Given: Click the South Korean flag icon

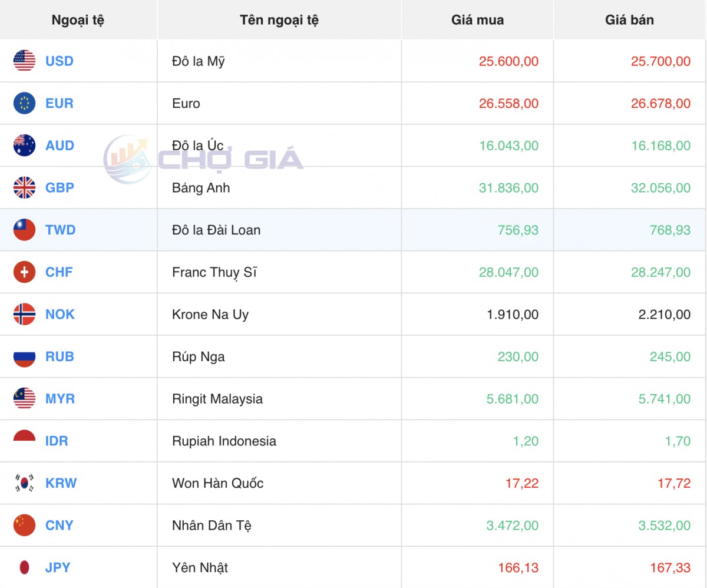Looking at the screenshot, I should [x=24, y=483].
